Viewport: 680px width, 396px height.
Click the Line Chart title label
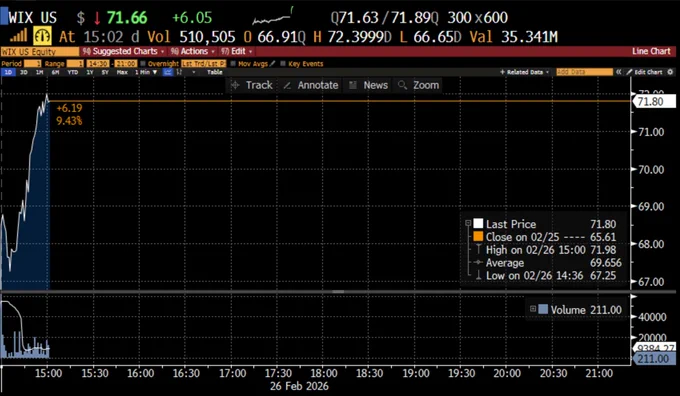[x=651, y=51]
